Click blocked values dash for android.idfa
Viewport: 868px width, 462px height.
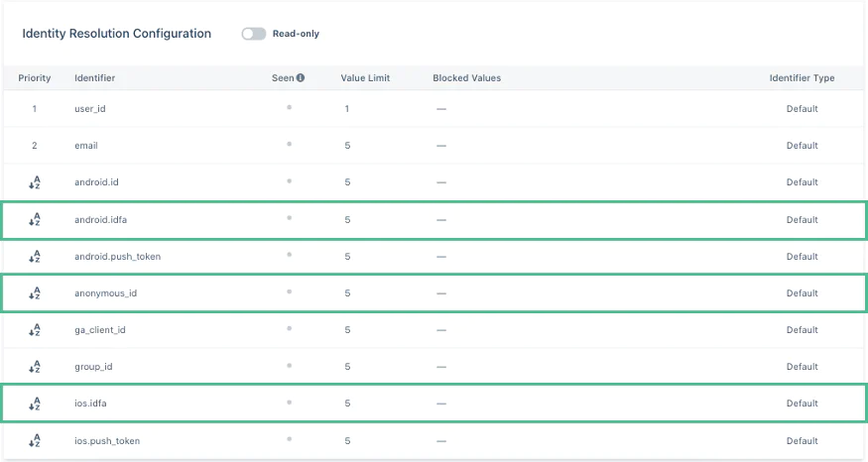(x=441, y=220)
